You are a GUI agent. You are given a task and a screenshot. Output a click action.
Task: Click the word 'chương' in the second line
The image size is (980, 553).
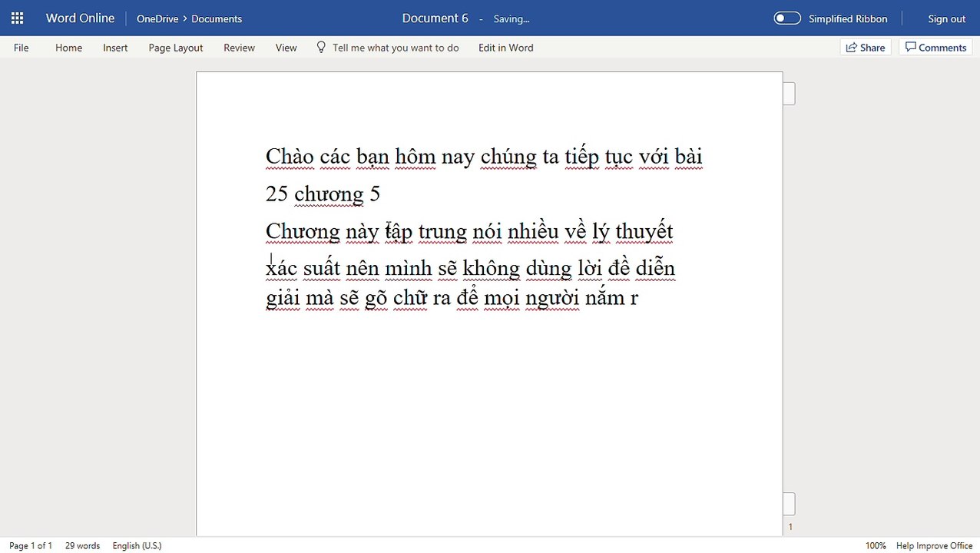(x=329, y=194)
